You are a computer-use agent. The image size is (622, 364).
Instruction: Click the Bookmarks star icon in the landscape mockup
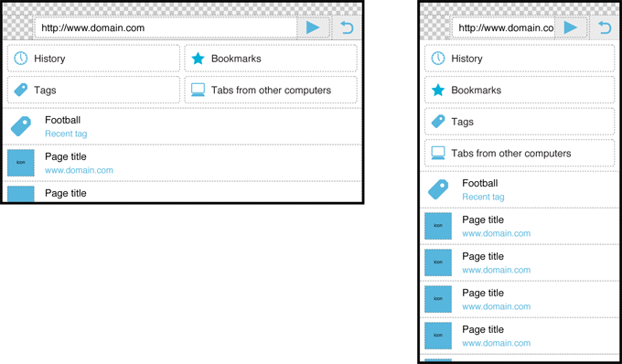tap(198, 59)
